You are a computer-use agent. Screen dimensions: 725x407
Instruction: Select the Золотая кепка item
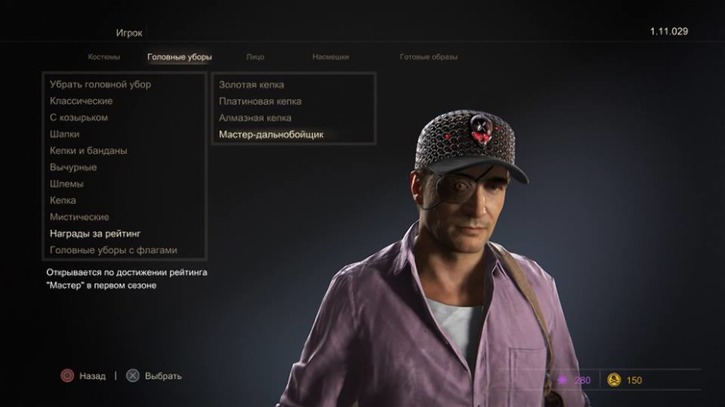[x=252, y=85]
